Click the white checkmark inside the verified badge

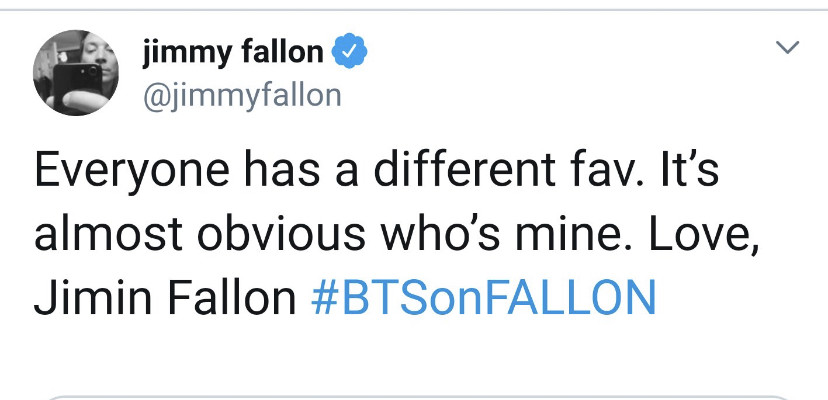[349, 51]
